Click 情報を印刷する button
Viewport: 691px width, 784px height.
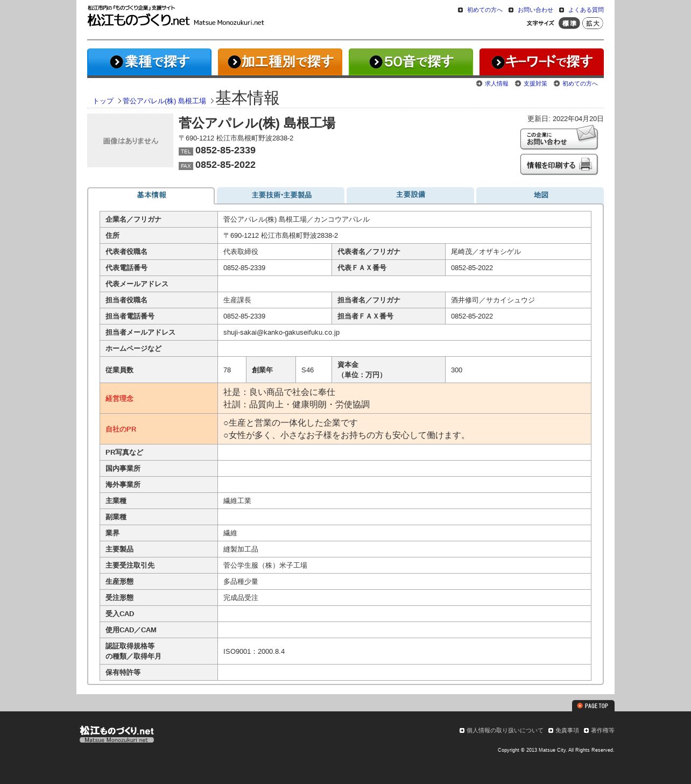pyautogui.click(x=559, y=165)
